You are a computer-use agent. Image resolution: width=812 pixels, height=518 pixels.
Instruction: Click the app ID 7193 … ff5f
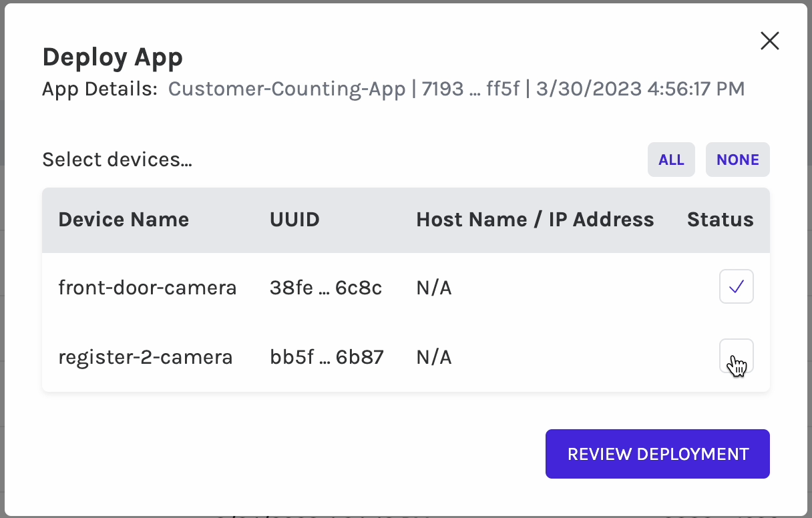click(x=470, y=89)
